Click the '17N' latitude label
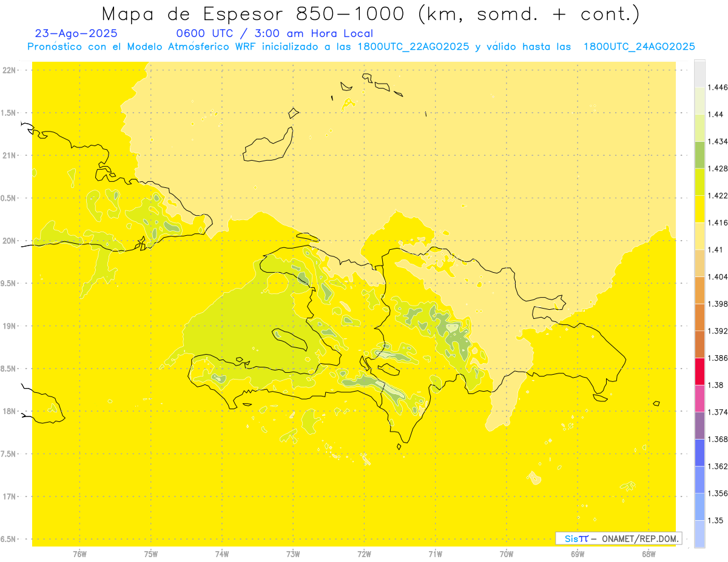Viewport: 728px width, 562px height. tap(9, 497)
